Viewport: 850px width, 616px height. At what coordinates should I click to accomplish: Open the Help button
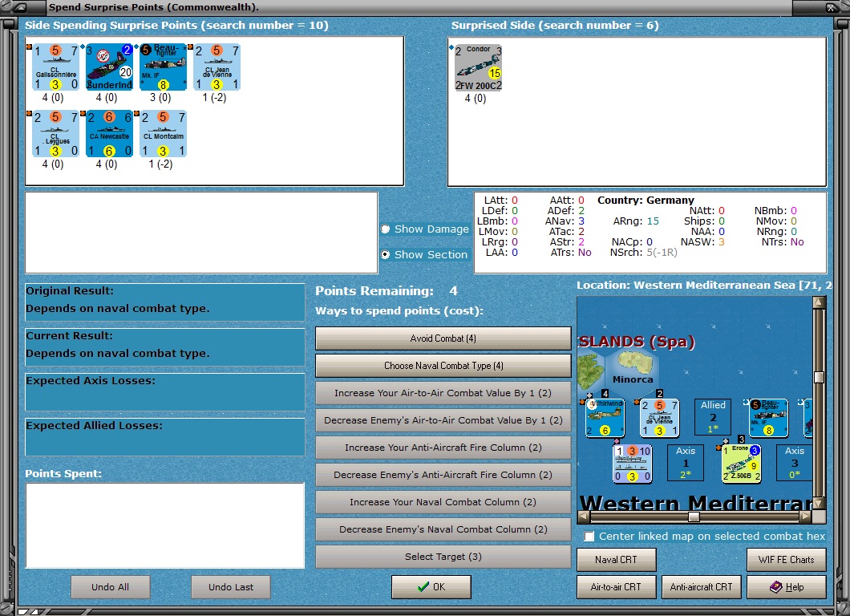[786, 586]
